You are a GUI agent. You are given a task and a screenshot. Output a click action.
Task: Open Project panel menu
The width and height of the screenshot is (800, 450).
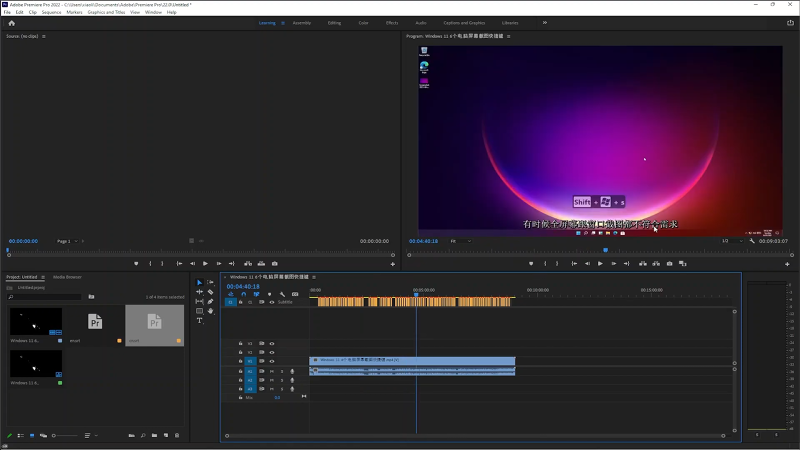coord(43,277)
